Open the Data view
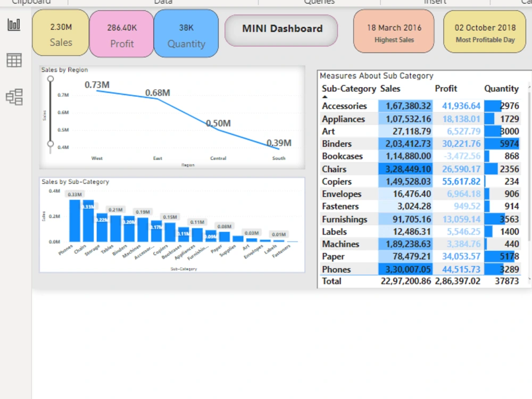Image resolution: width=532 pixels, height=399 pixels. click(13, 60)
